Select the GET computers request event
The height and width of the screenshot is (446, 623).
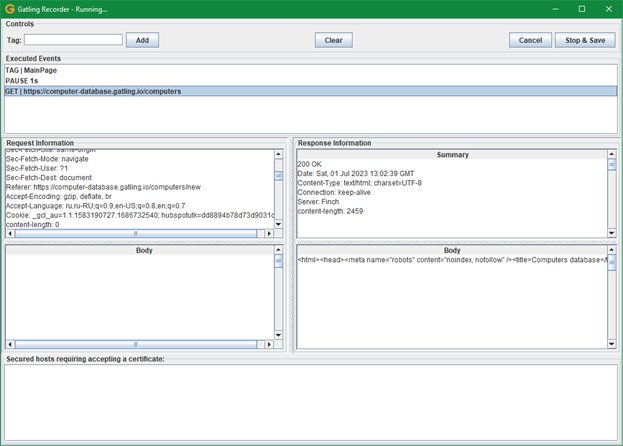[x=311, y=91]
